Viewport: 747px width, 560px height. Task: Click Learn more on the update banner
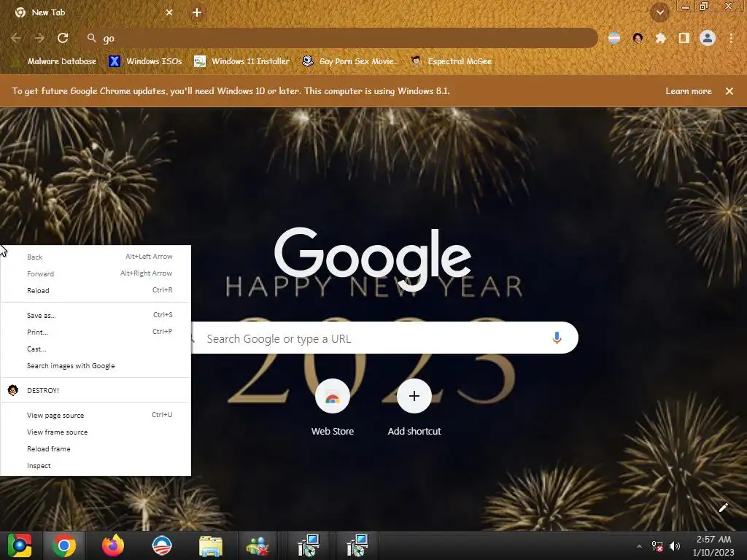coord(689,91)
